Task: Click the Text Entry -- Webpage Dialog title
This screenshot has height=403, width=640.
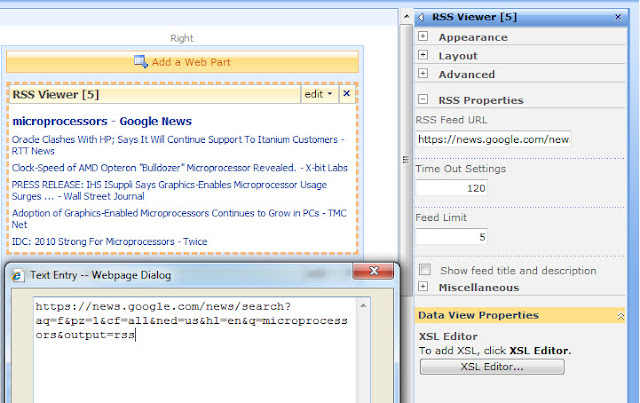Action: point(100,275)
